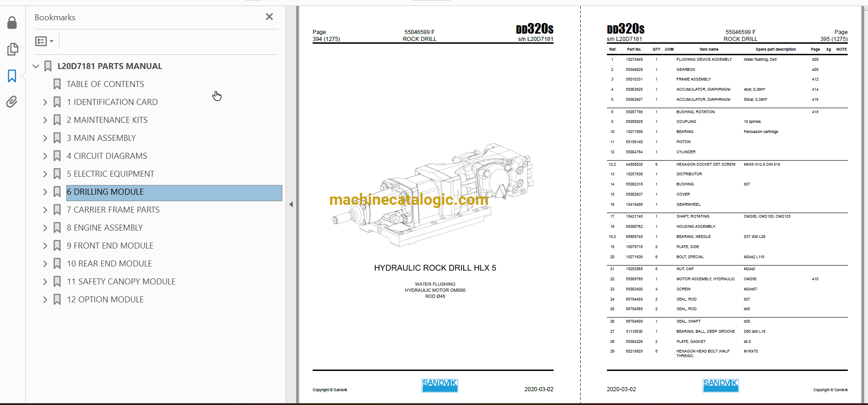Click the 'Spare part description' column header
Viewport: 868px width, 405px height.
(775, 49)
